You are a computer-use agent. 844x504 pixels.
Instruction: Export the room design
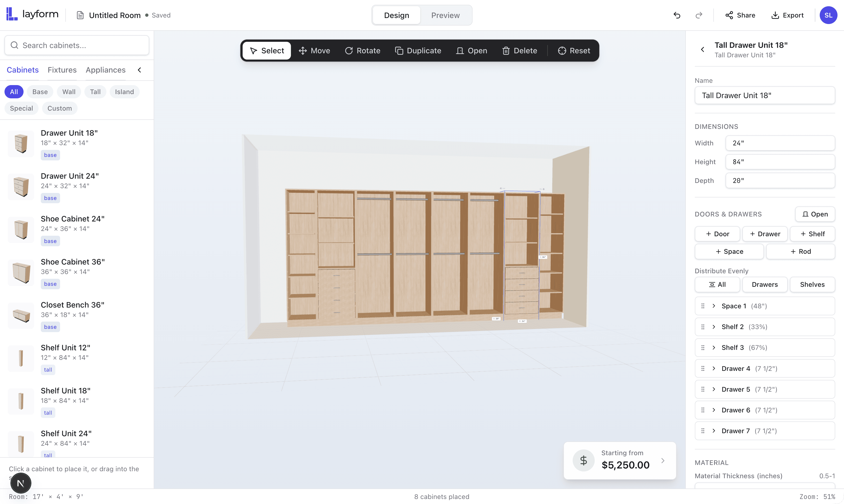pyautogui.click(x=787, y=15)
